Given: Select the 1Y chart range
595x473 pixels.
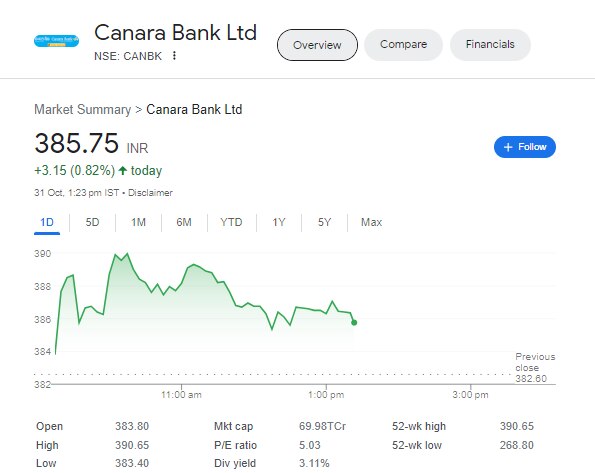Looking at the screenshot, I should pos(279,222).
